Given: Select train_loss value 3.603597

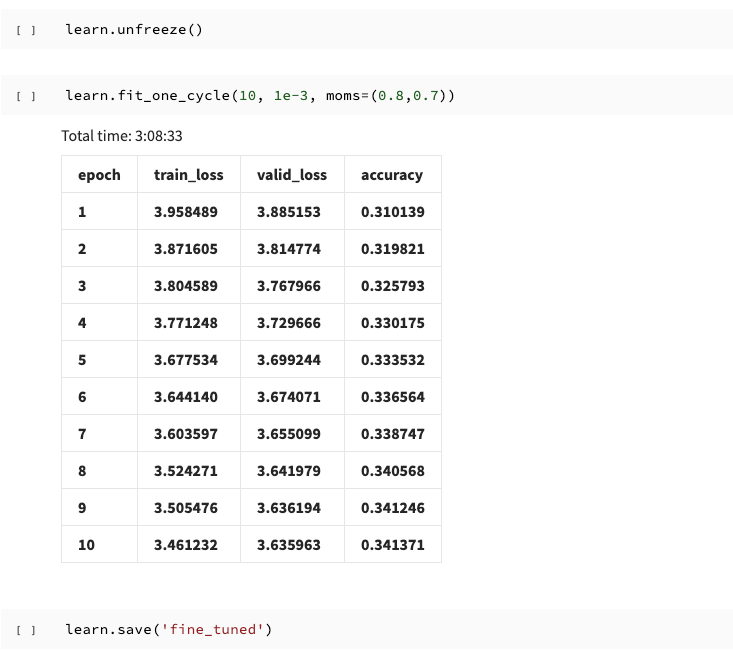Looking at the screenshot, I should click(186, 434).
